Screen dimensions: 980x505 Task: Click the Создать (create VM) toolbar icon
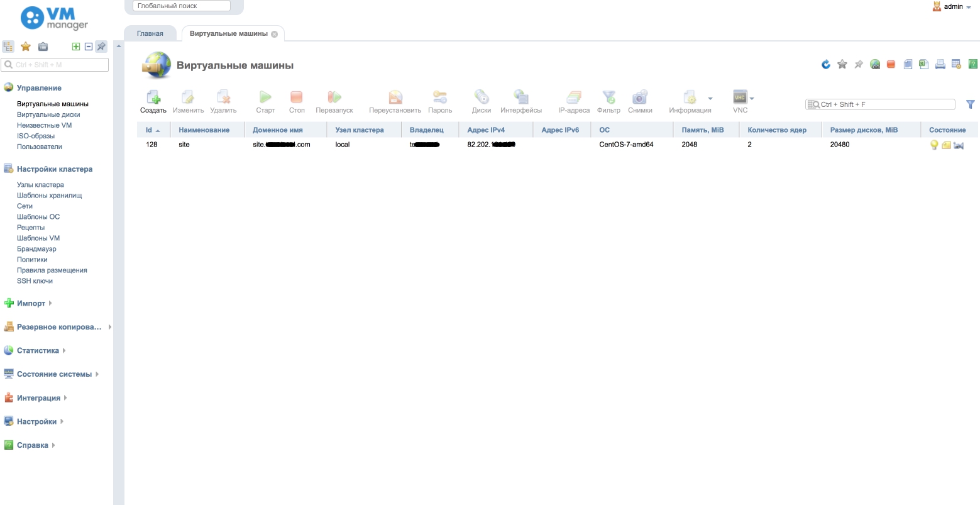[153, 97]
